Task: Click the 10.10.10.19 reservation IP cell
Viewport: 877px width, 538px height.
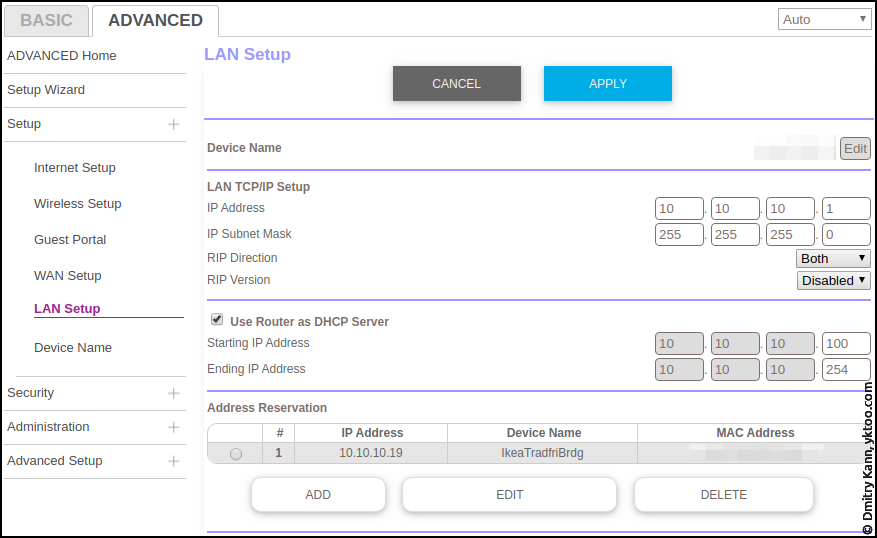Action: coord(371,453)
